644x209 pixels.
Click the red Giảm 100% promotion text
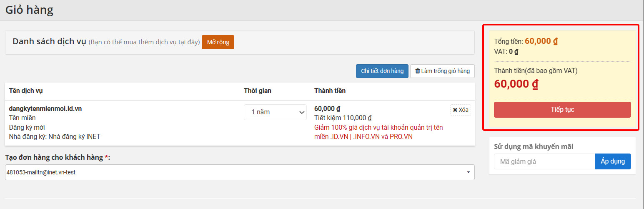point(378,132)
